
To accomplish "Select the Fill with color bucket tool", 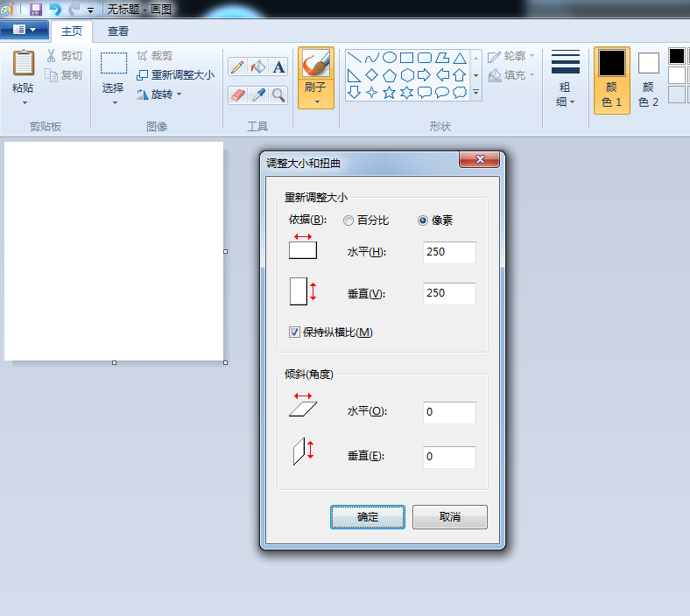I will [x=258, y=67].
